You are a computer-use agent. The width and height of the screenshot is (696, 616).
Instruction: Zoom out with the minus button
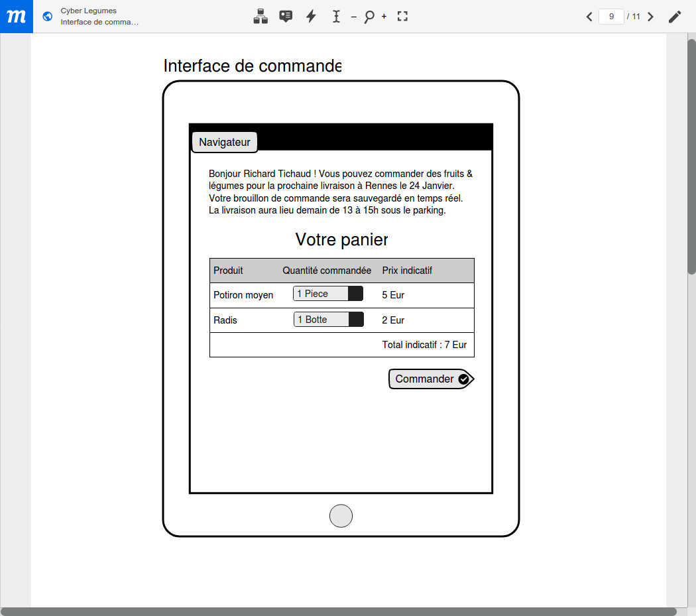tap(353, 17)
